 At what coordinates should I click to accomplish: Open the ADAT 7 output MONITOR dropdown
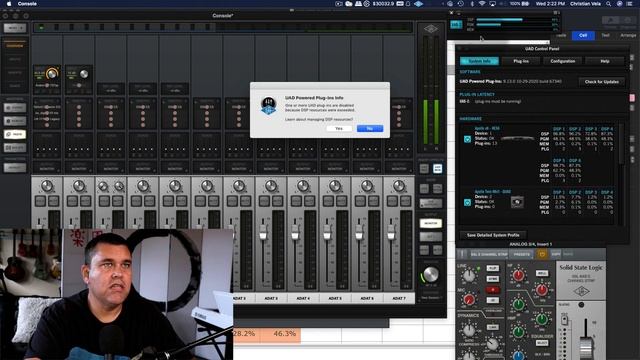pos(399,168)
